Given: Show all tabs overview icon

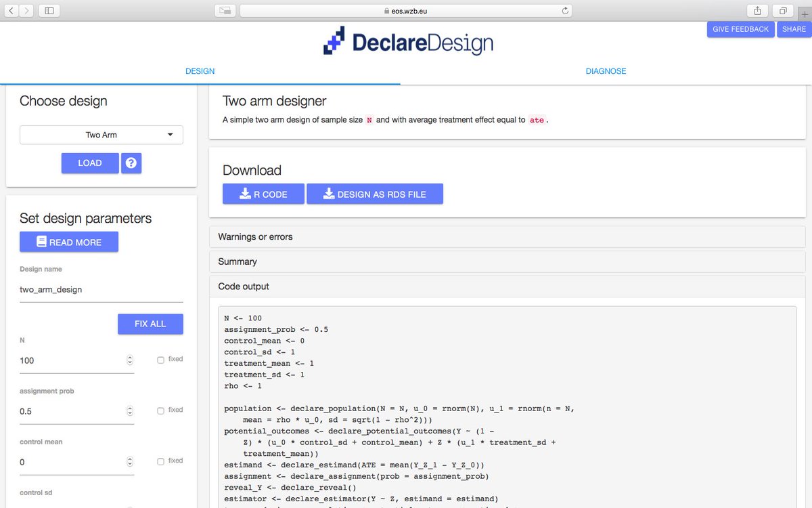Looking at the screenshot, I should tap(783, 11).
